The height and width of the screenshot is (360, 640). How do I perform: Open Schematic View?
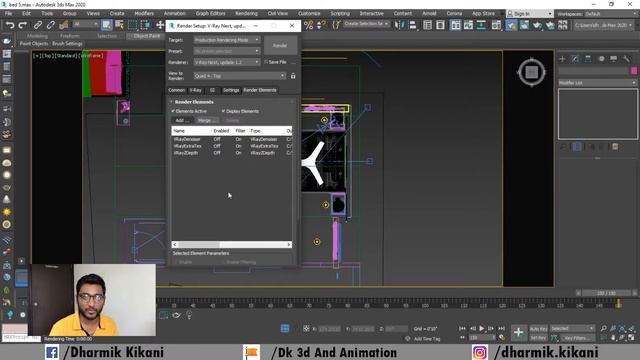(482, 25)
